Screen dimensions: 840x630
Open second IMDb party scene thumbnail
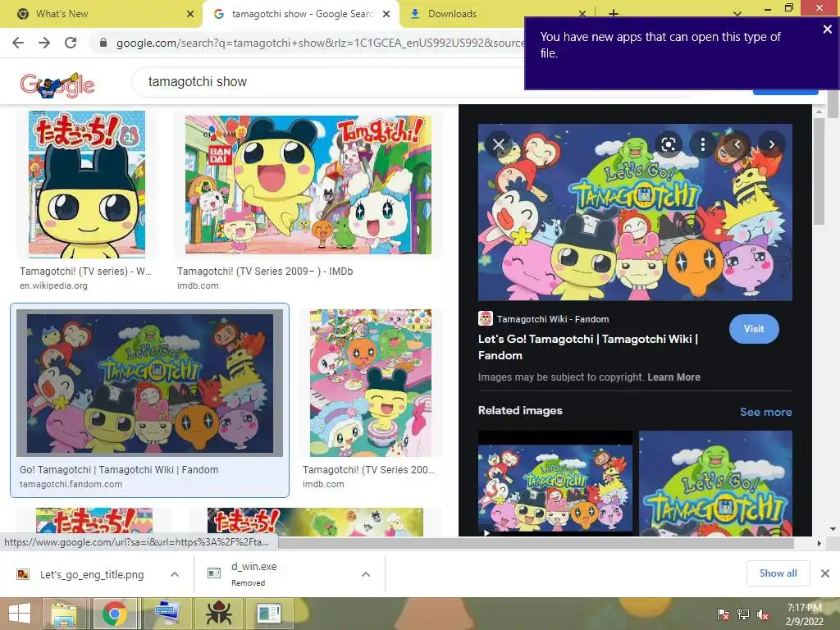click(370, 382)
